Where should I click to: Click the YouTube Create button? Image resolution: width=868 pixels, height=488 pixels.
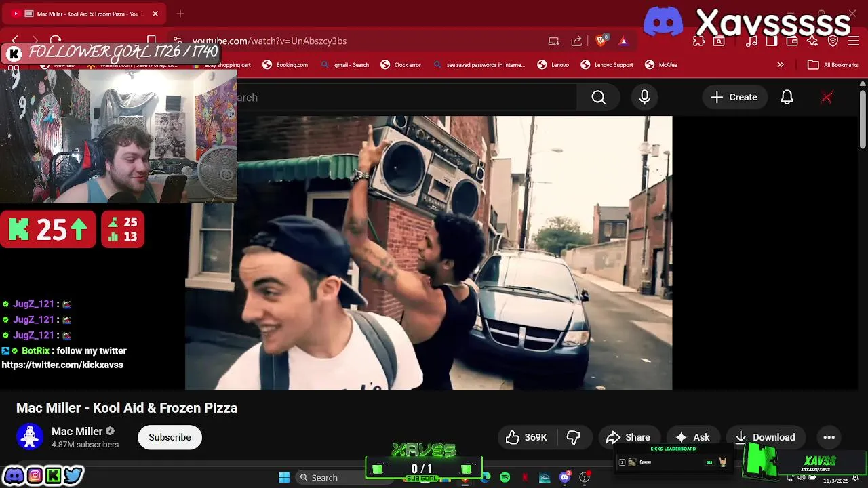coord(734,98)
